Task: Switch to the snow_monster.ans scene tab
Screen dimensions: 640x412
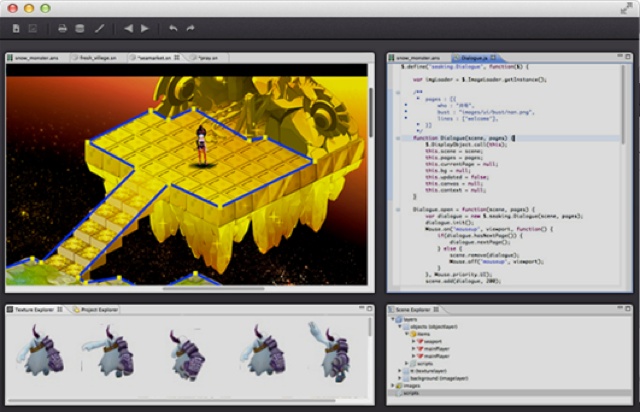Action: 36,58
